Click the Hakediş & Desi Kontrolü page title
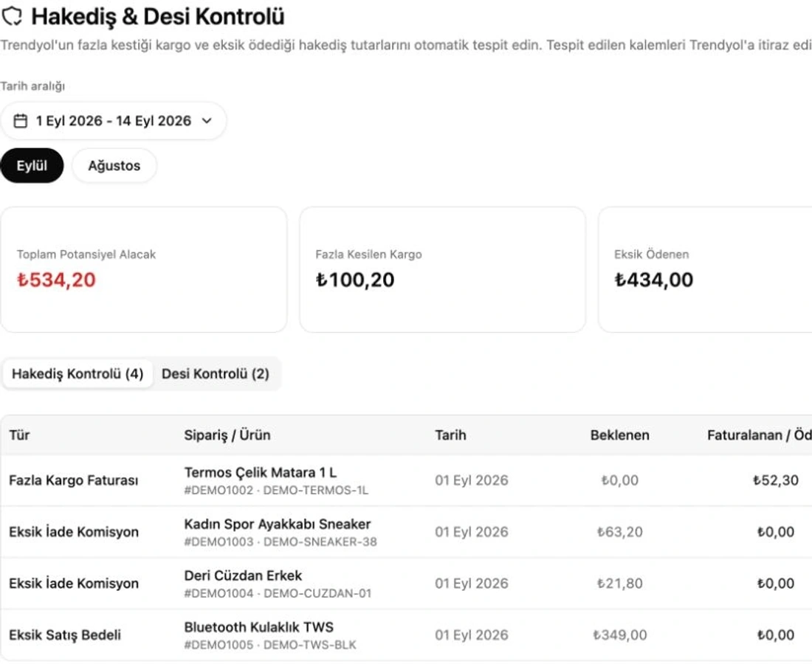 click(158, 16)
